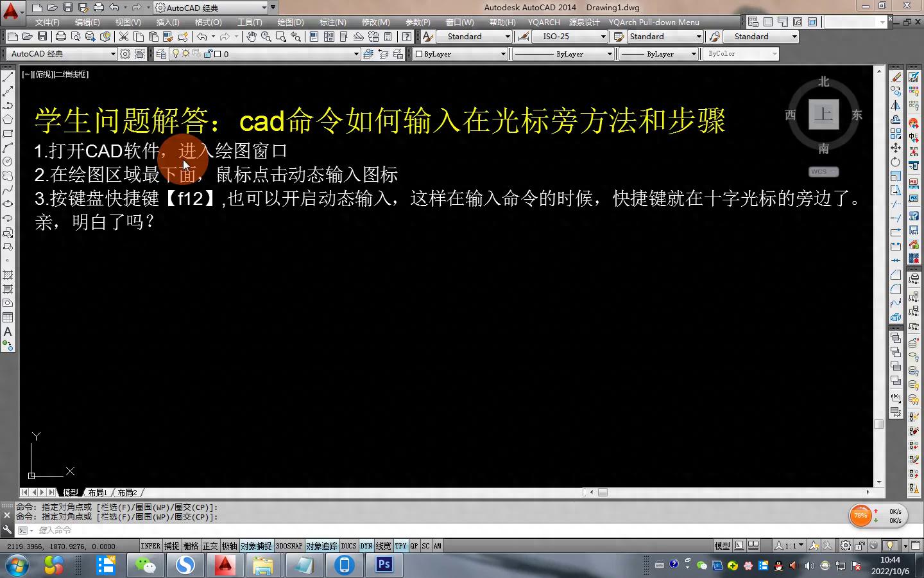Open the Layer Properties Manager icon
The image size is (924, 578).
click(x=161, y=54)
